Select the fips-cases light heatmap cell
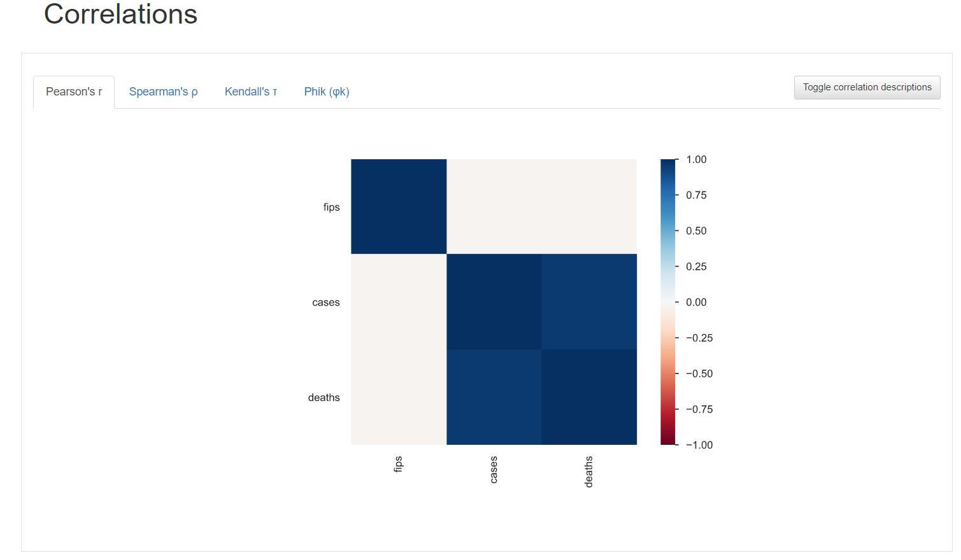The image size is (961, 560). pyautogui.click(x=494, y=206)
